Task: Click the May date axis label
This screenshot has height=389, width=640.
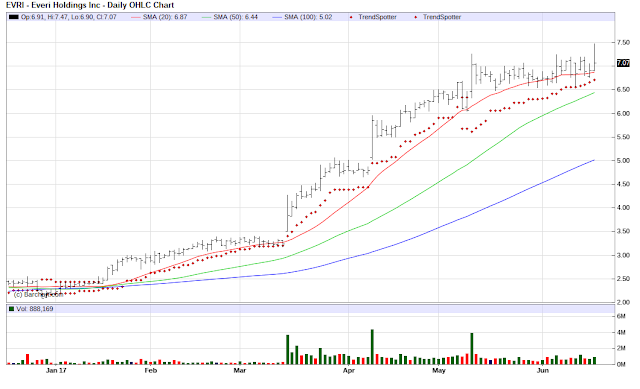Action: (439, 371)
